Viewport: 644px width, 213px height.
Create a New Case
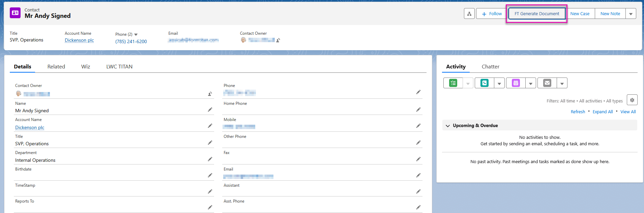580,14
